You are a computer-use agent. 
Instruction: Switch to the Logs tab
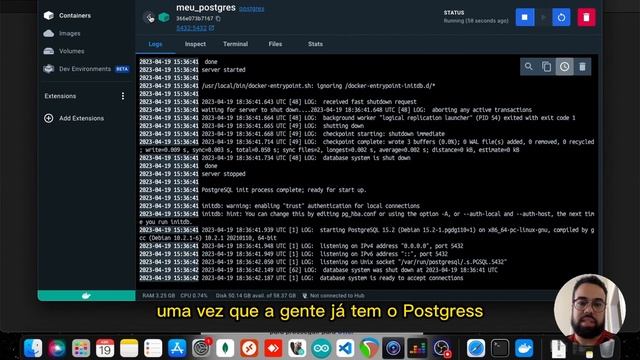tap(155, 44)
